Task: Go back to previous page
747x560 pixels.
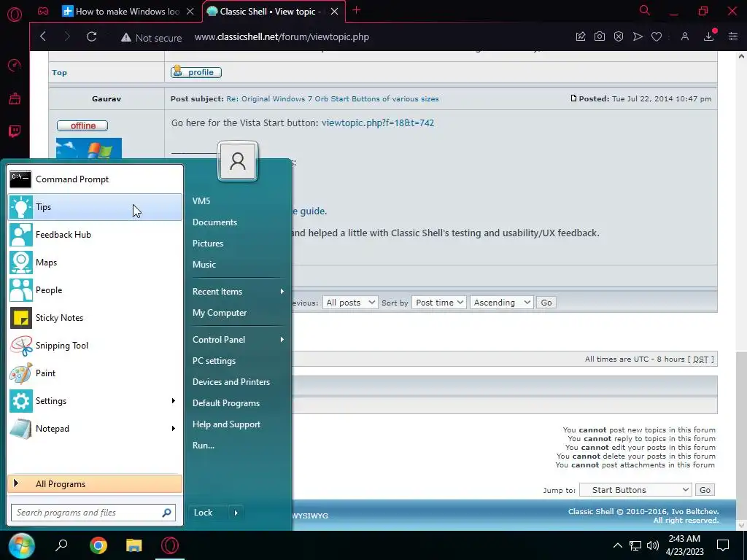Action: tap(43, 36)
